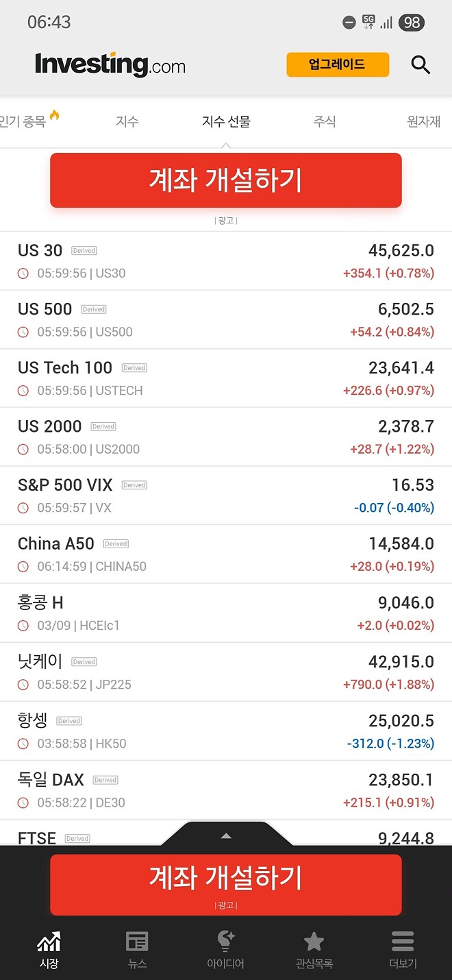Open the S&P 500 VIX quote row

coord(226,495)
